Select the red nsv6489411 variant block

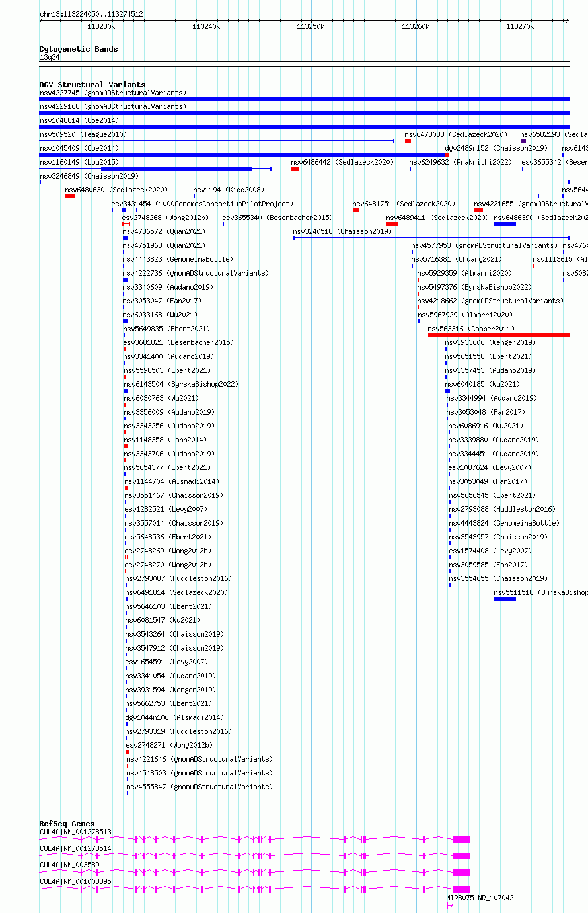point(392,224)
